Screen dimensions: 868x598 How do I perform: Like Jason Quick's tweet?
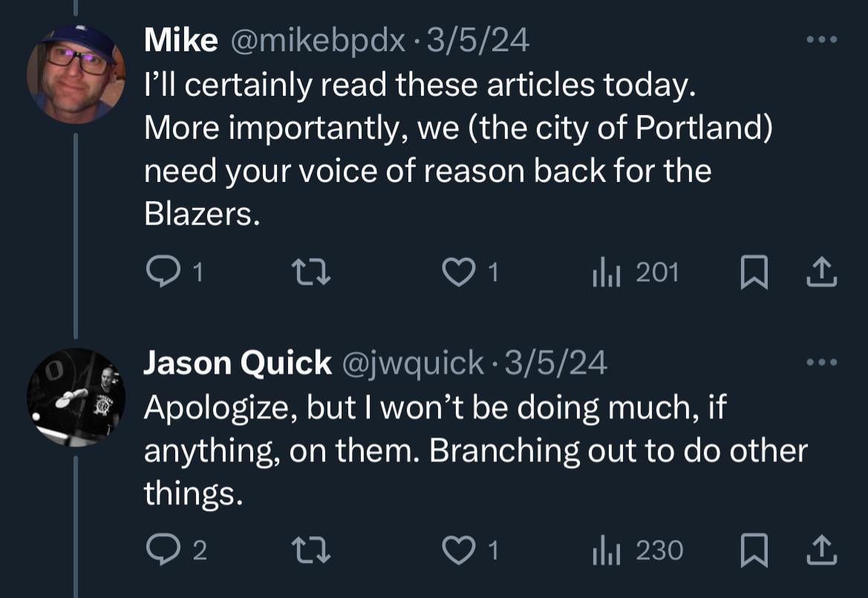[457, 550]
